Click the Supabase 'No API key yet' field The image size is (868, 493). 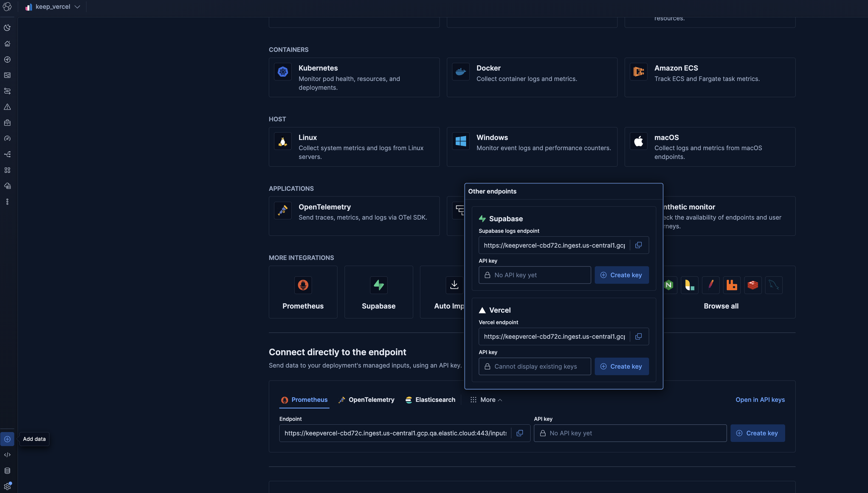click(535, 275)
